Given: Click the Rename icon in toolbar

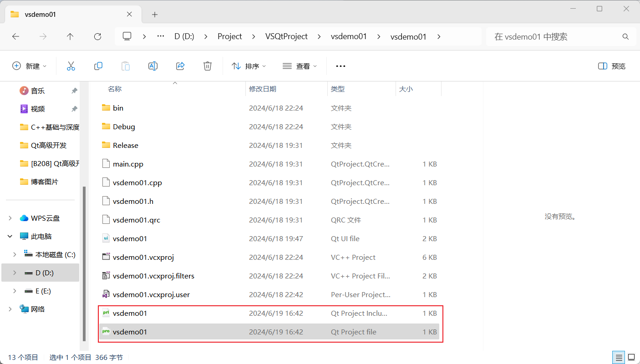Looking at the screenshot, I should tap(153, 66).
